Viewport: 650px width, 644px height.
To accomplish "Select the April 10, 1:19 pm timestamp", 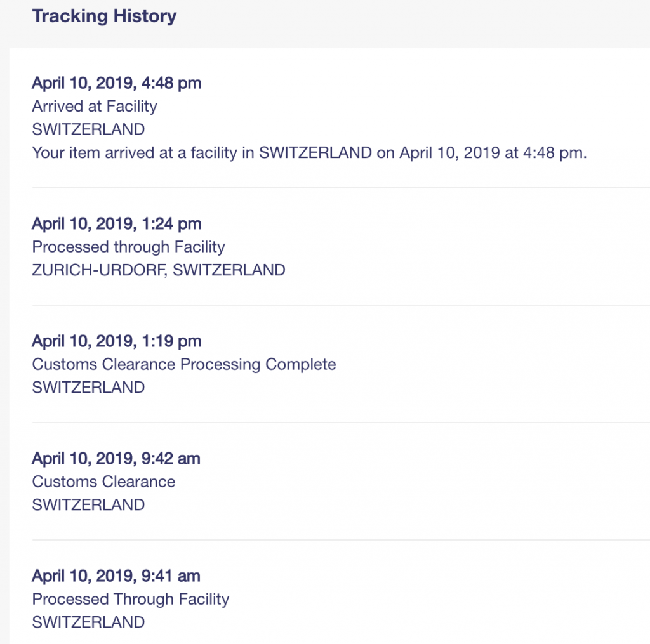I will coord(116,341).
